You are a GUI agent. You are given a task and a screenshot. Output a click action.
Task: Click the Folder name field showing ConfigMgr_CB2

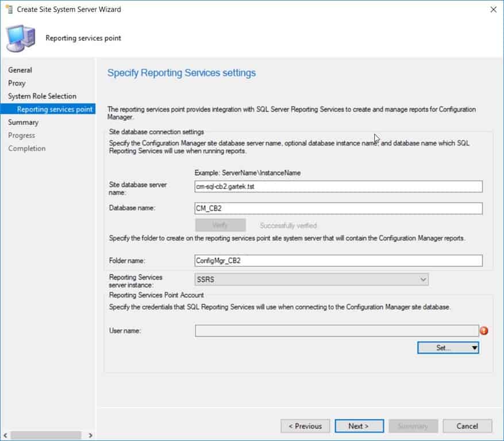click(338, 261)
